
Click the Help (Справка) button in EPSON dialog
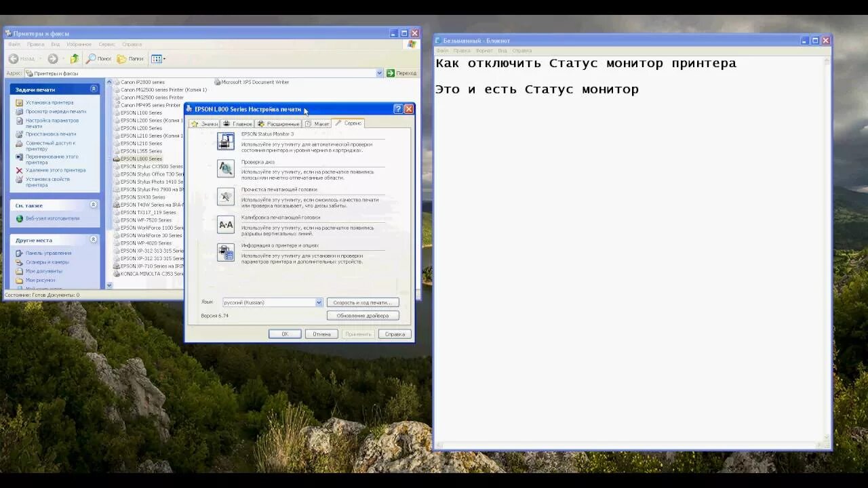coord(395,334)
